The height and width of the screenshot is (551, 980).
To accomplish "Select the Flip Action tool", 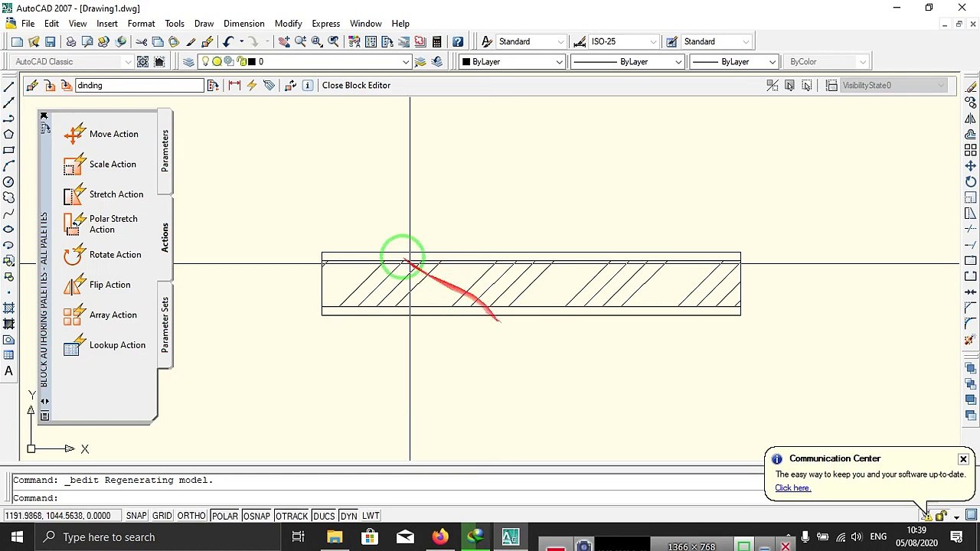I will [97, 285].
